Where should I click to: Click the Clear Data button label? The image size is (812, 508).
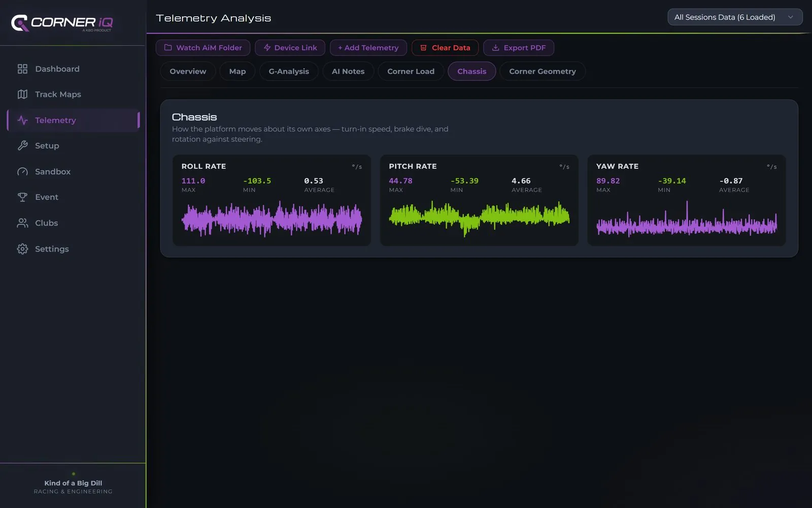click(x=451, y=48)
